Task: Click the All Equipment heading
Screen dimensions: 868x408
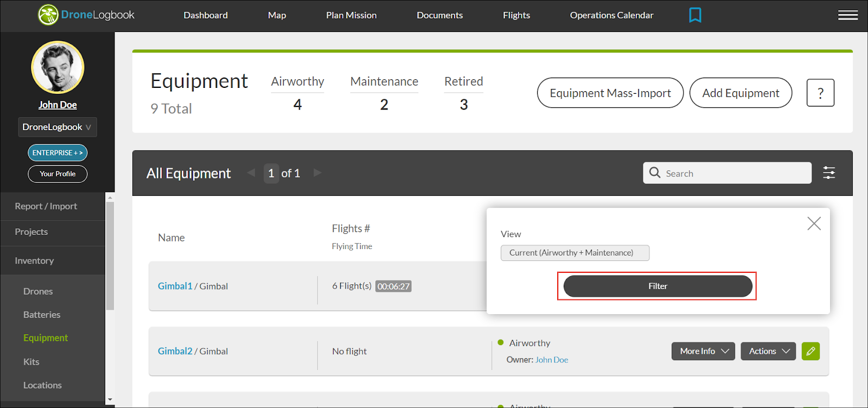Action: (188, 173)
